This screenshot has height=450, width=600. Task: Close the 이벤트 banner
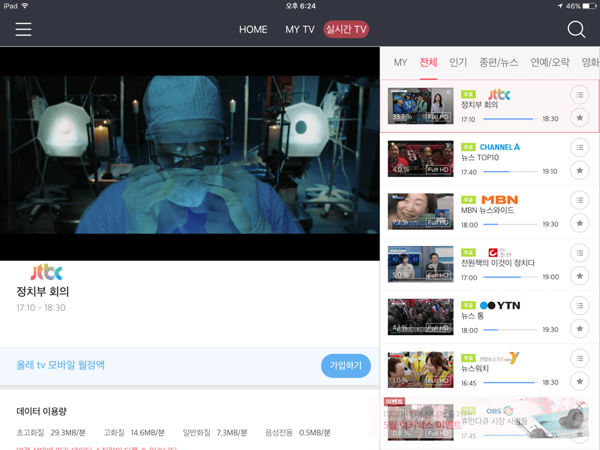click(580, 405)
